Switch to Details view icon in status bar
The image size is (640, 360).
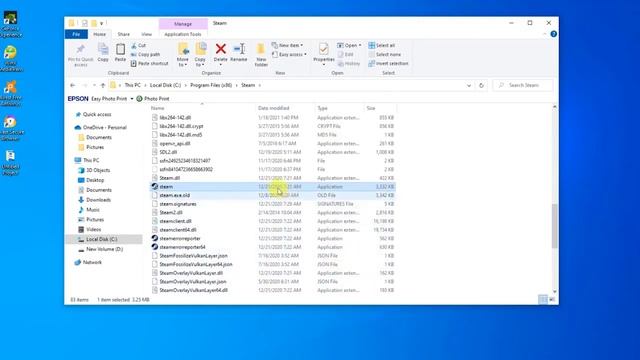click(x=543, y=300)
